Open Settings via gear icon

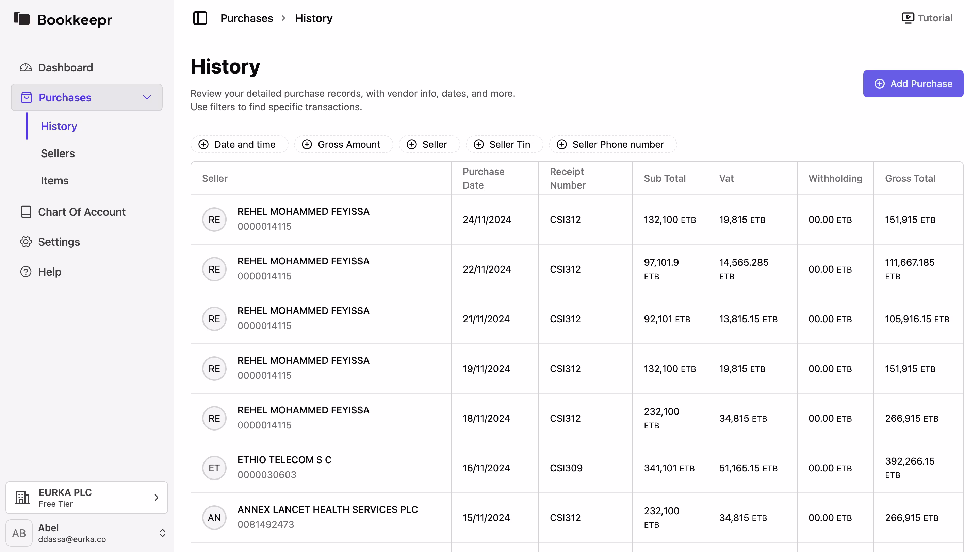point(26,242)
